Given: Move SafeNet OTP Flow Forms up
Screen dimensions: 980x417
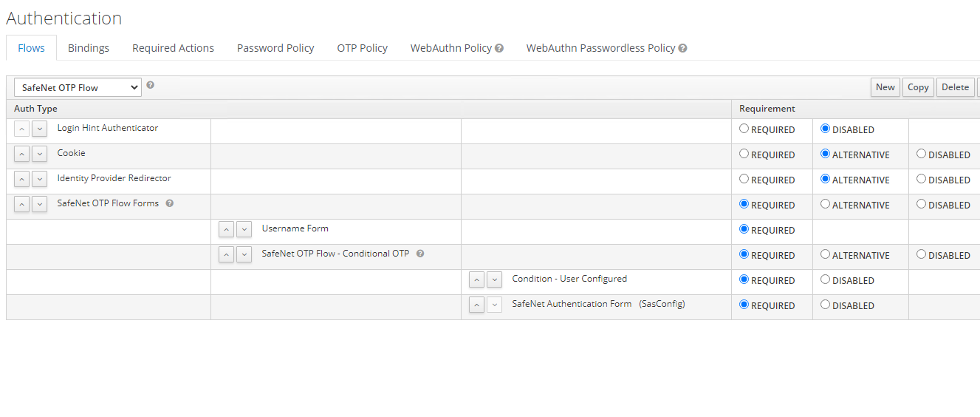Looking at the screenshot, I should pyautogui.click(x=22, y=204).
